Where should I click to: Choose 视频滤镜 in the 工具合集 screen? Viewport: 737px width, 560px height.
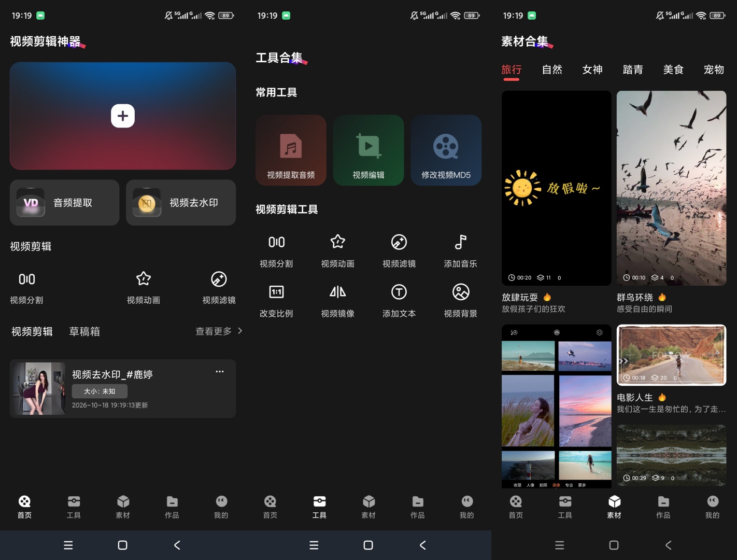coord(399,251)
